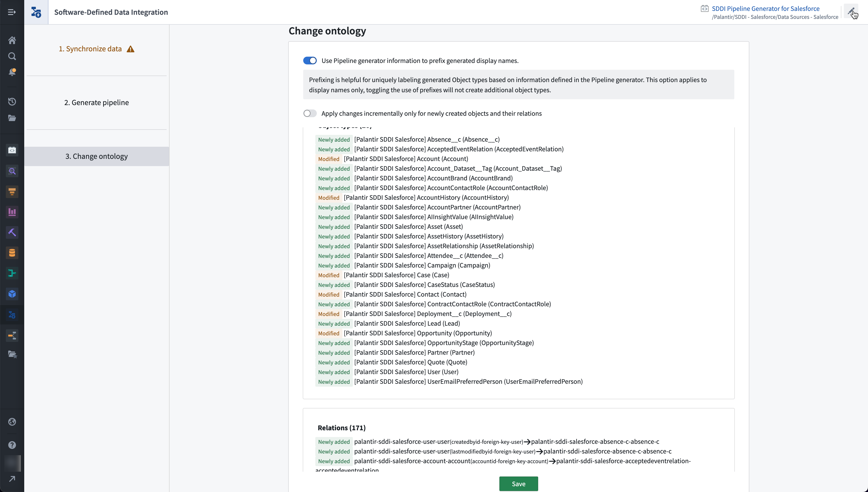This screenshot has height=492, width=868.
Task: Select the Absence__c (Absence__c) row
Action: 408,139
